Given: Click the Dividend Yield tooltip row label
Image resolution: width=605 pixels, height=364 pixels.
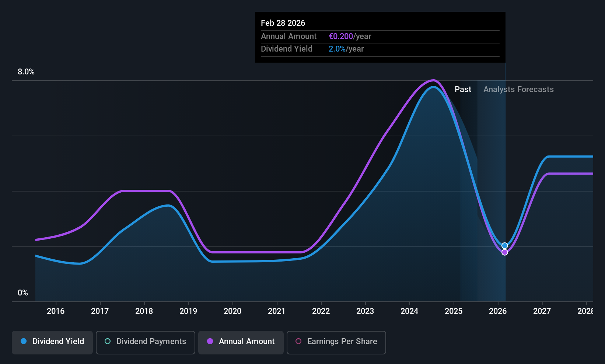Looking at the screenshot, I should (x=287, y=49).
